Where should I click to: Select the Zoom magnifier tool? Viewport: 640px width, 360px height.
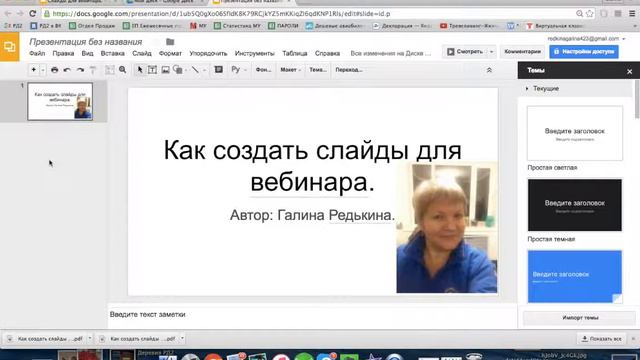pyautogui.click(x=122, y=70)
